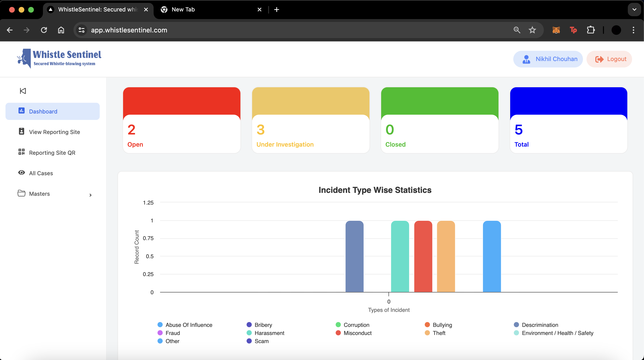
Task: Click the Reporting Site QR code icon
Action: (x=21, y=152)
